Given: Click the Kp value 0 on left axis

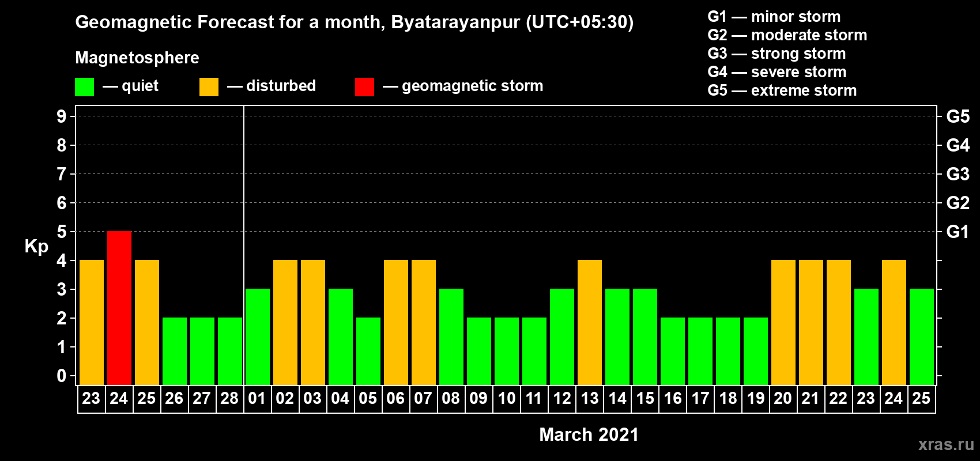Looking at the screenshot, I should tap(62, 376).
